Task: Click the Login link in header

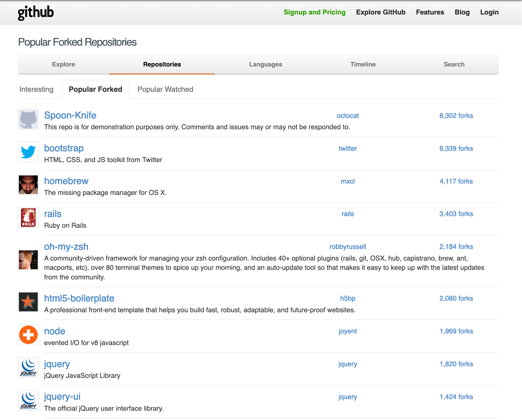Action: (x=489, y=12)
